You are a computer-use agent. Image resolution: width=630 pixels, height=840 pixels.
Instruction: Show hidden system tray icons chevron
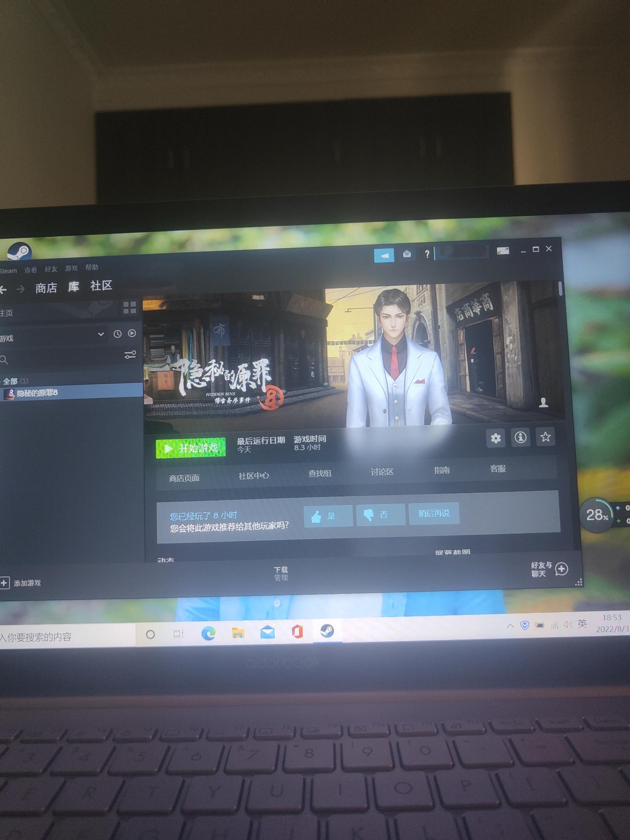coord(510,626)
